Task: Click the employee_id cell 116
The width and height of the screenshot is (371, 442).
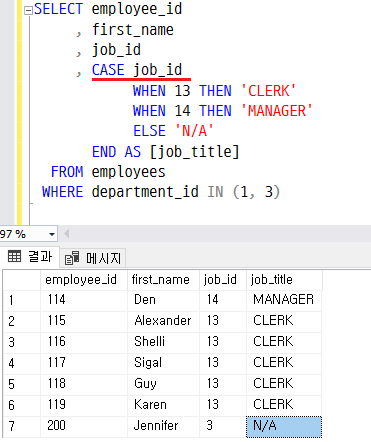Action: [x=84, y=342]
